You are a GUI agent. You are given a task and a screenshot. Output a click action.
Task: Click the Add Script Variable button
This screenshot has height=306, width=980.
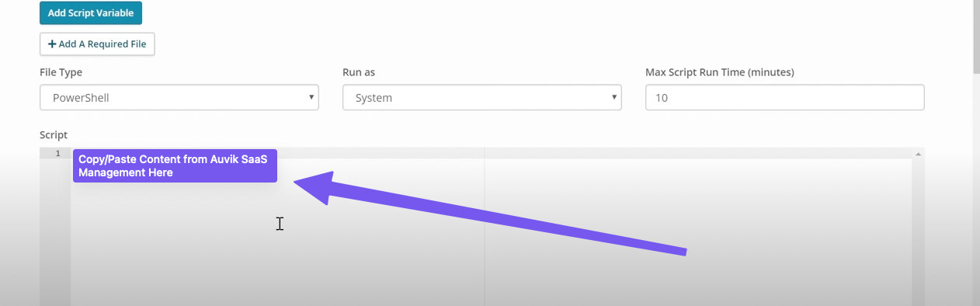click(91, 13)
